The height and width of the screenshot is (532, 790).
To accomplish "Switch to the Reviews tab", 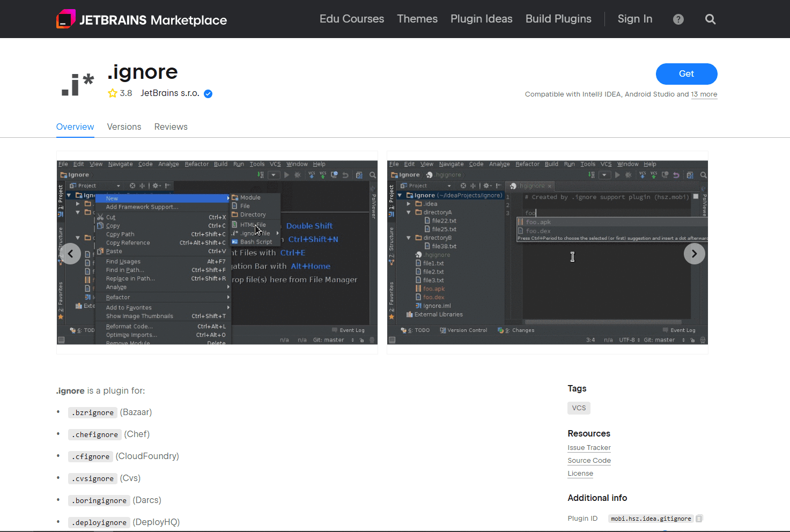I will pos(171,127).
